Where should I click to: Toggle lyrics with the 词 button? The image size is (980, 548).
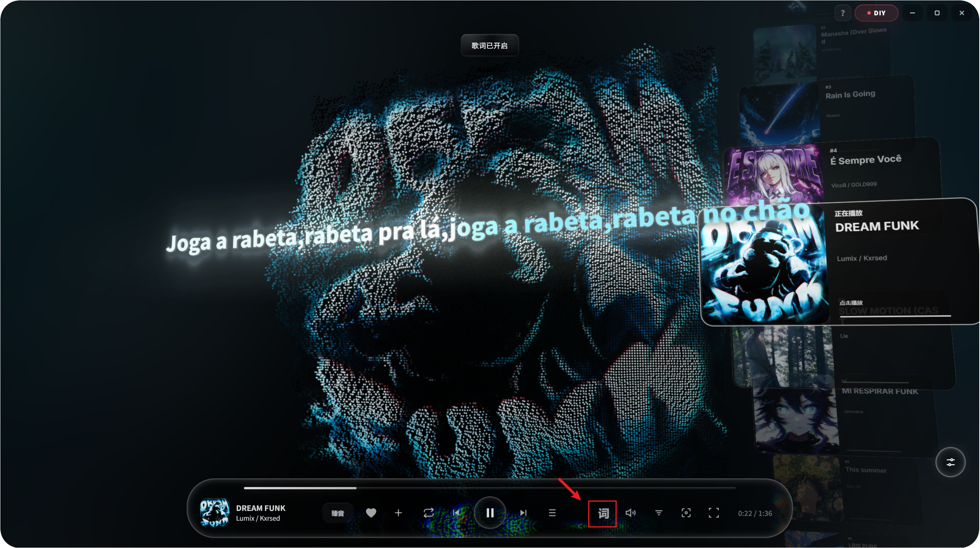[x=602, y=513]
